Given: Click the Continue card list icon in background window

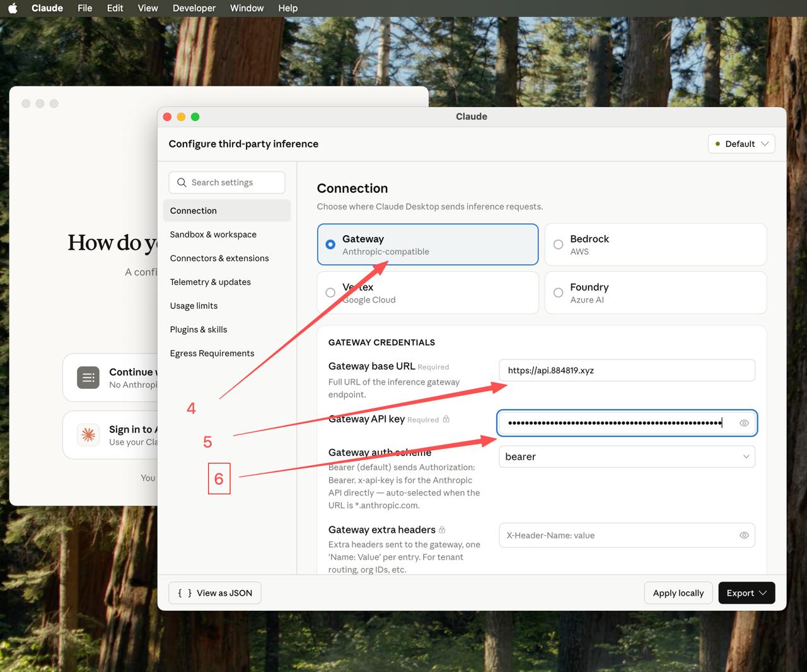Looking at the screenshot, I should (x=88, y=378).
